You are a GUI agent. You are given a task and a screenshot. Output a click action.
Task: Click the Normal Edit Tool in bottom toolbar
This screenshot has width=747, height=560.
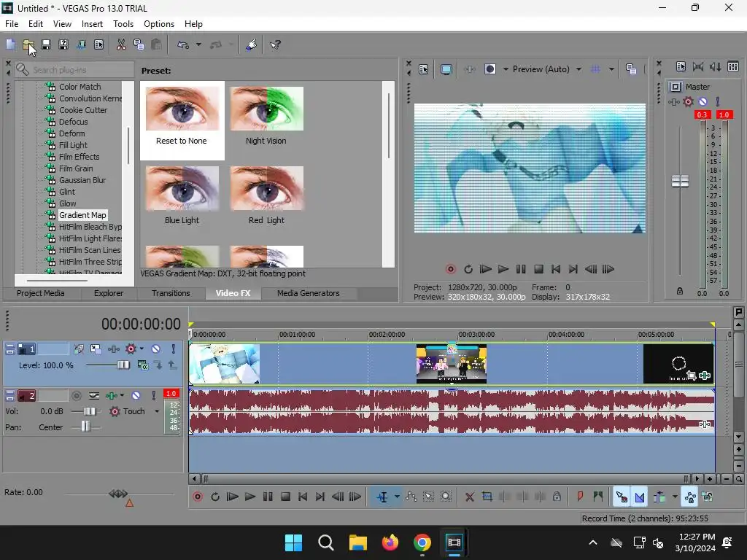point(382,497)
